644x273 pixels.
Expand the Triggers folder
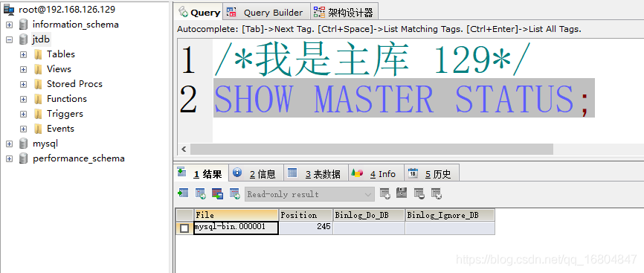[23, 115]
